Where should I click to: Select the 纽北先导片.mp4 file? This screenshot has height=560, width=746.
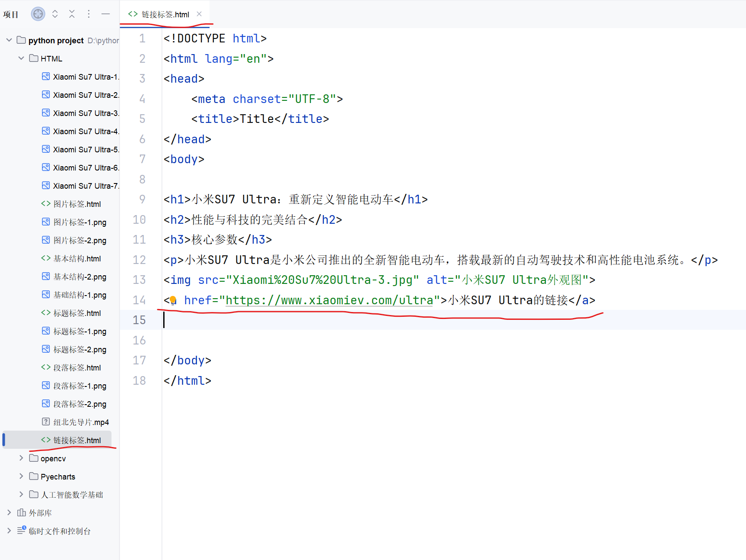click(x=75, y=422)
